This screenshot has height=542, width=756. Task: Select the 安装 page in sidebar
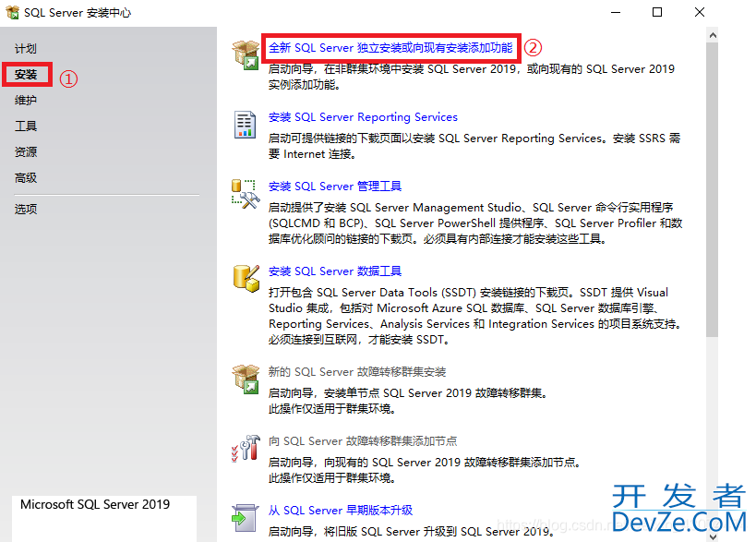(26, 74)
